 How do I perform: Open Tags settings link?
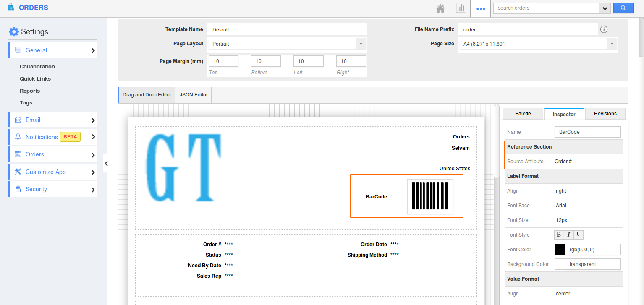pyautogui.click(x=26, y=102)
